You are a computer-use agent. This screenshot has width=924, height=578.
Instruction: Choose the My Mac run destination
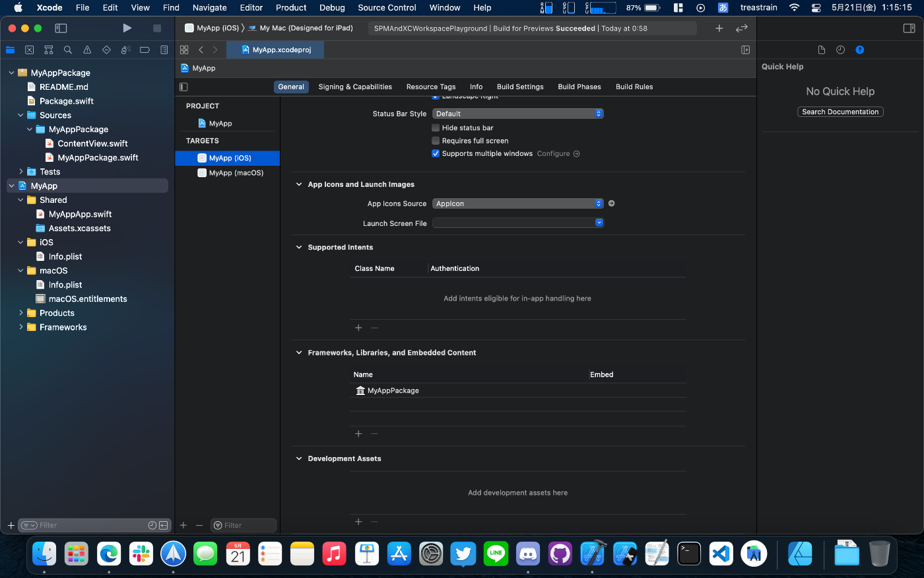point(301,28)
